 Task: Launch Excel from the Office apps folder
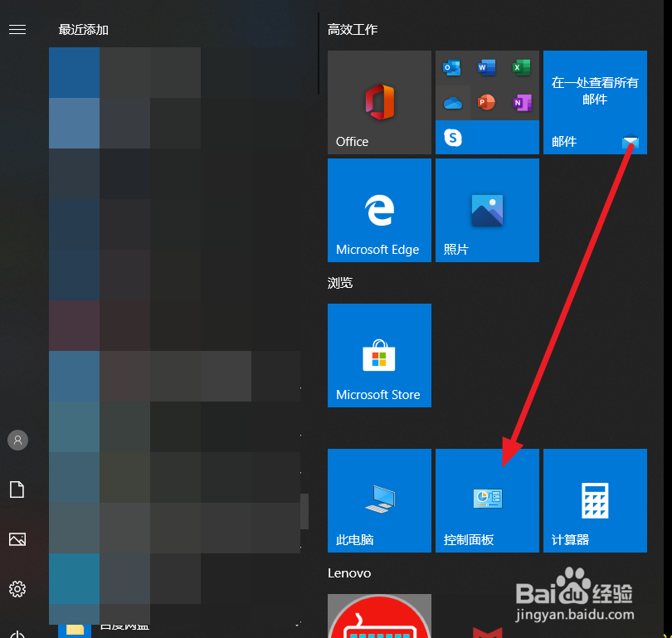(522, 68)
